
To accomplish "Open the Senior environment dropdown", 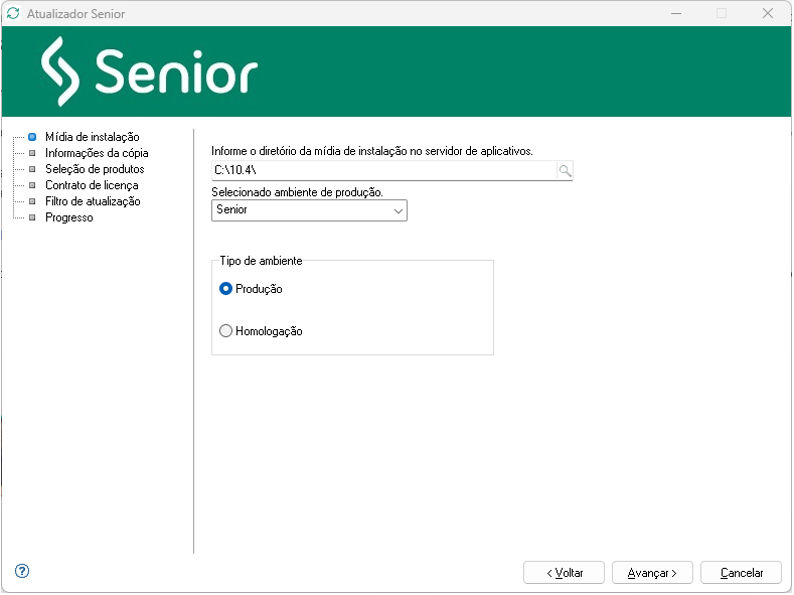I will pyautogui.click(x=310, y=210).
